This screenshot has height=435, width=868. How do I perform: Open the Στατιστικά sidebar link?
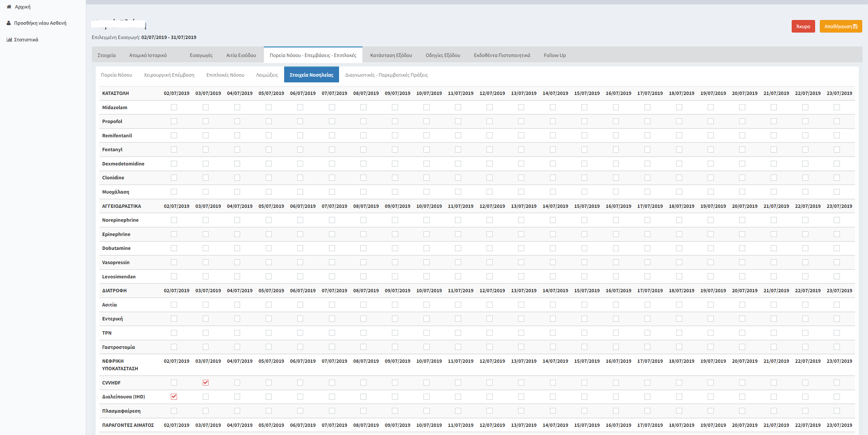(26, 40)
